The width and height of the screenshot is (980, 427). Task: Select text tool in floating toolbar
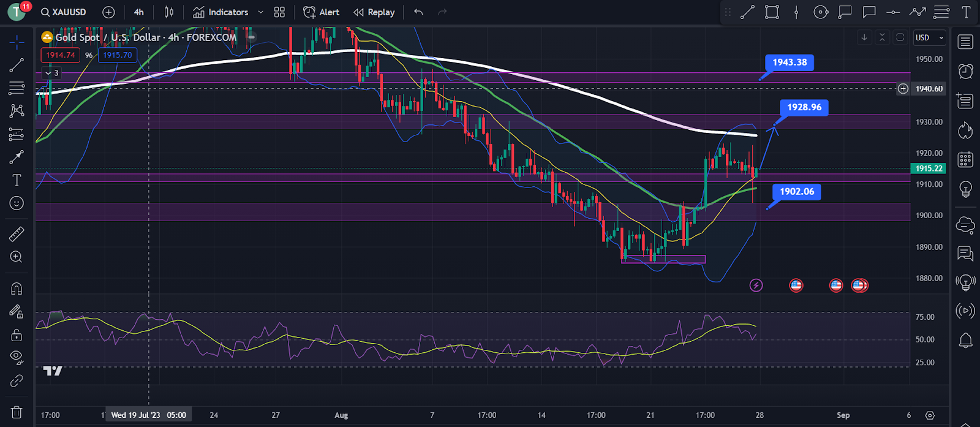pos(966,12)
